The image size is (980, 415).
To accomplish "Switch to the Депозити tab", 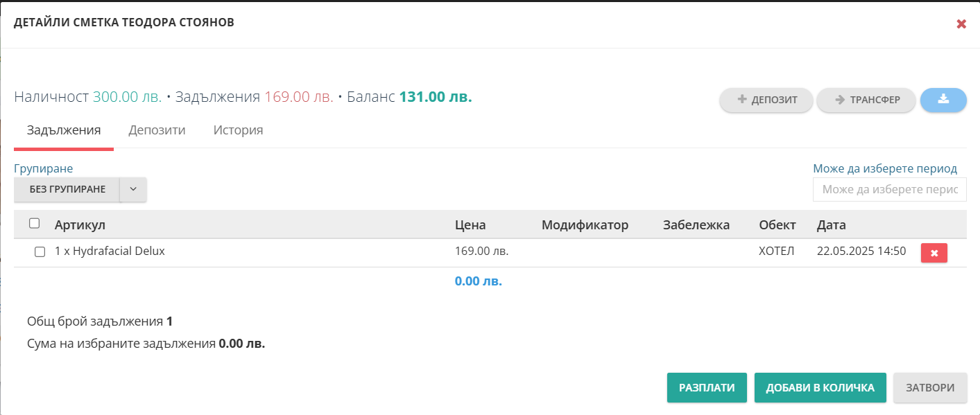I will pos(157,130).
